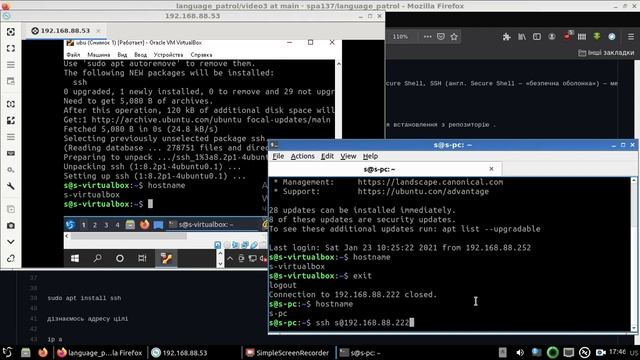Open s@s-pc terminal taskbar item
The image size is (640, 360).
[361, 353]
